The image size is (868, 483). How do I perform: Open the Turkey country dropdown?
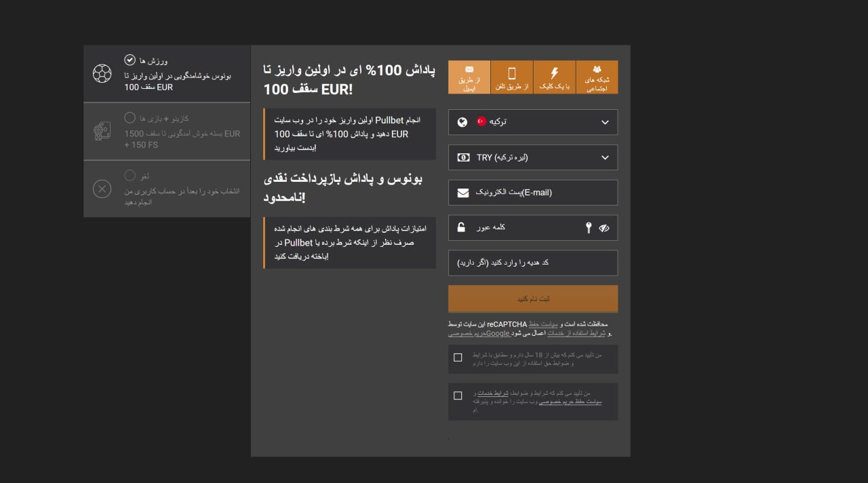tap(533, 122)
